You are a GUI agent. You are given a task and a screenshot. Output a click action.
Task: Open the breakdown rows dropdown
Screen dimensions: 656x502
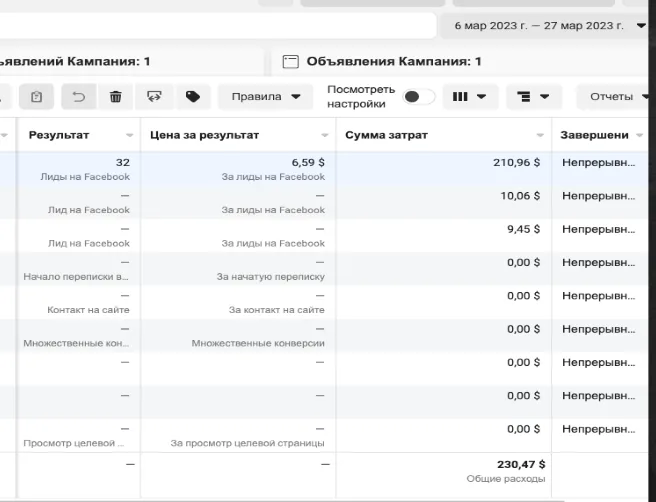[x=534, y=97]
